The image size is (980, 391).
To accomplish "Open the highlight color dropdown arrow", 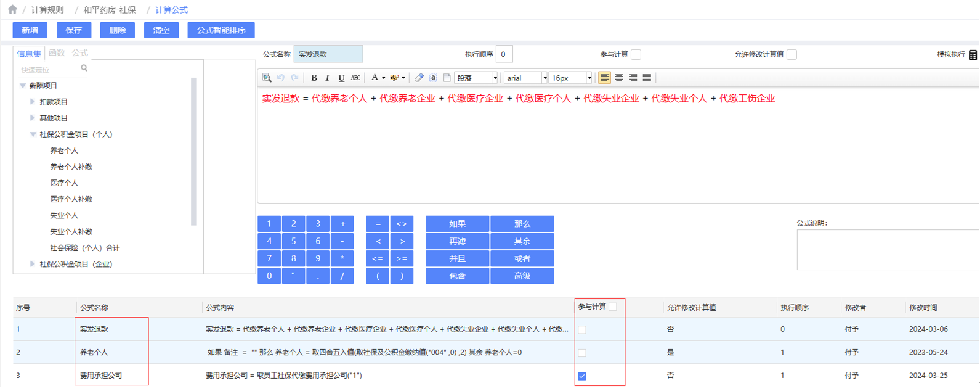I will click(403, 78).
